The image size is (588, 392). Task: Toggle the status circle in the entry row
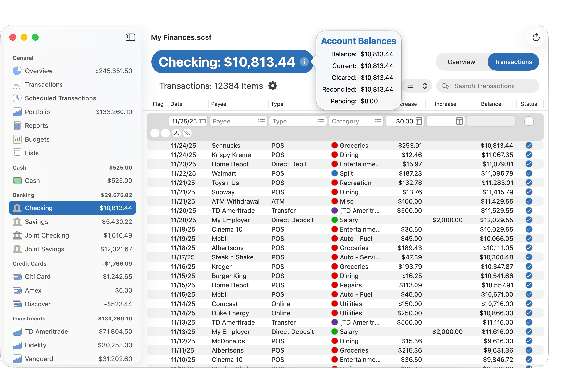tap(529, 121)
